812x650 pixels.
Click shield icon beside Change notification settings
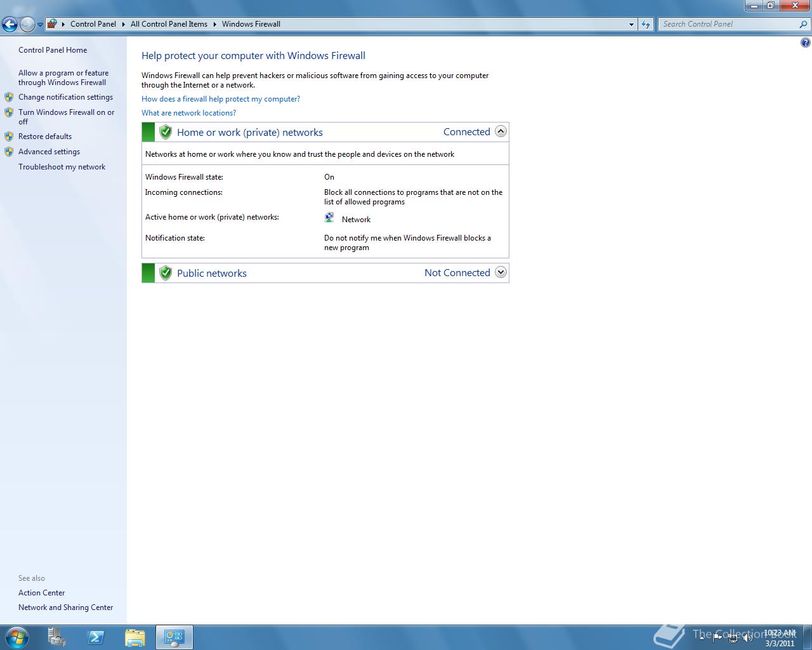9,97
